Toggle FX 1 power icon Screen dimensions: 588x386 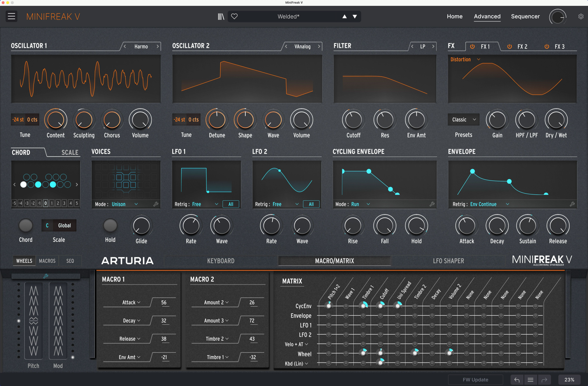[x=472, y=47]
